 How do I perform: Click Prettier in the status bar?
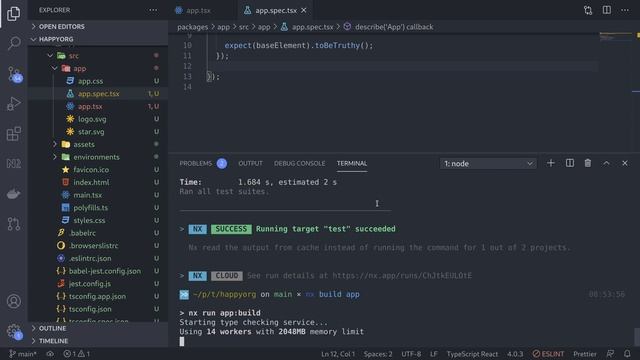tap(584, 354)
